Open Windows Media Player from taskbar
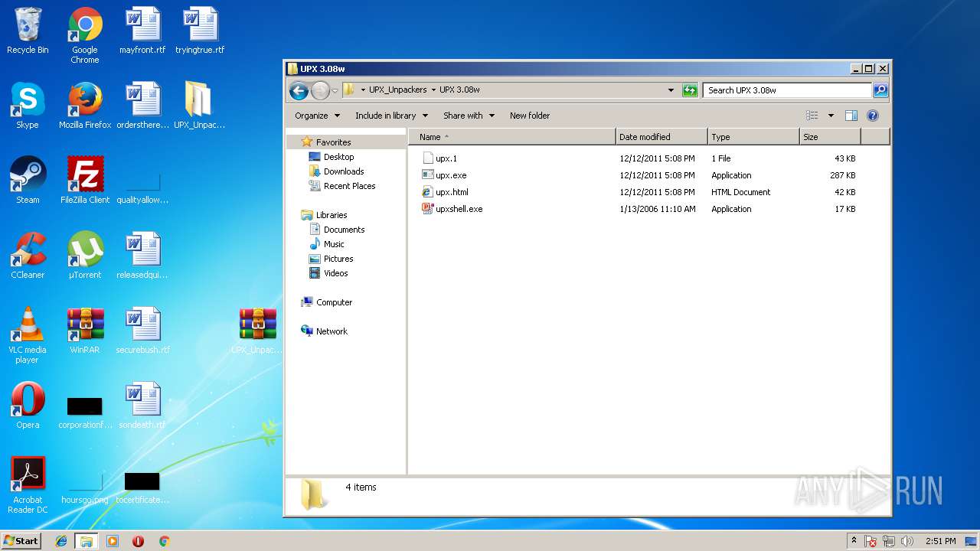This screenshot has height=551, width=980. (x=113, y=541)
